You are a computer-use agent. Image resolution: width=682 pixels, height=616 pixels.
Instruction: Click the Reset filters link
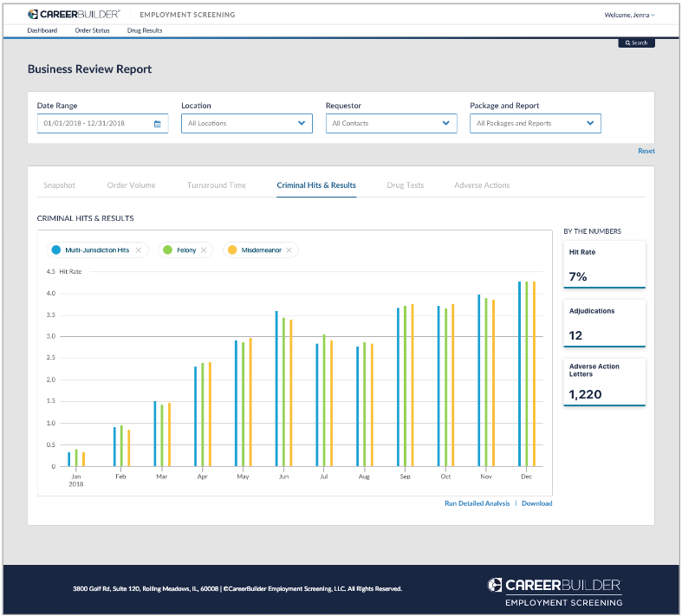(646, 151)
